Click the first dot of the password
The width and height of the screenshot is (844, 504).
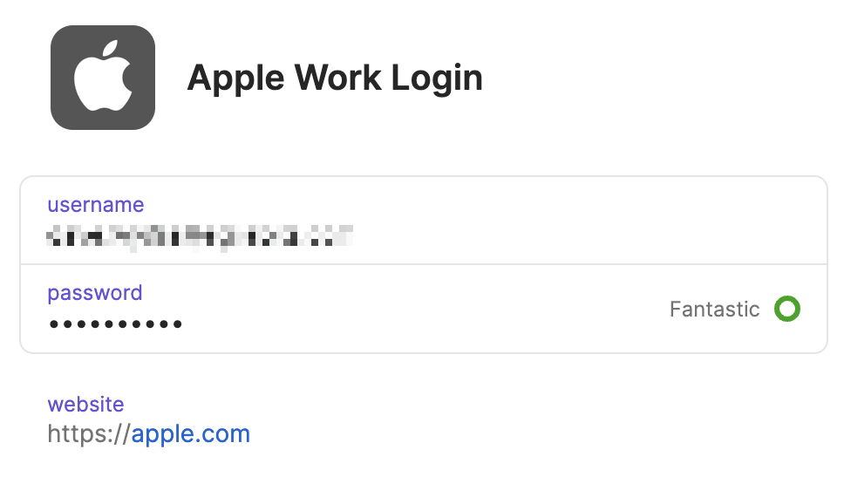coord(54,324)
